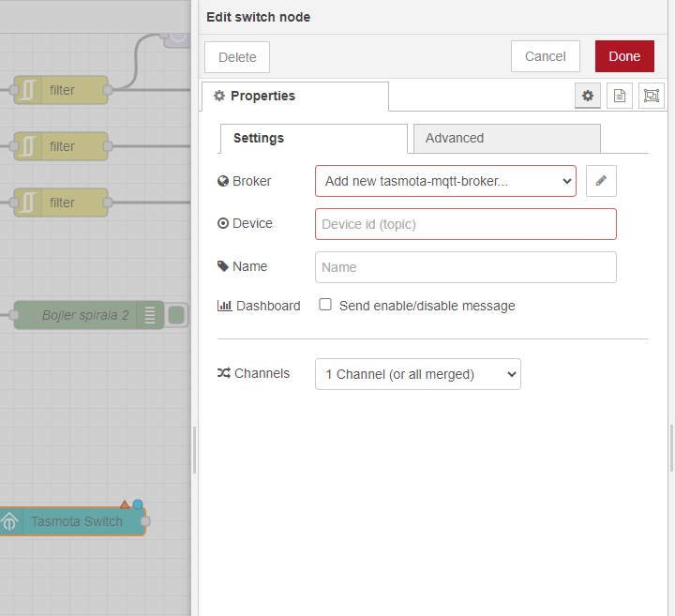The width and height of the screenshot is (675, 616).
Task: Enable Send enable/disable message checkbox
Action: pos(325,305)
